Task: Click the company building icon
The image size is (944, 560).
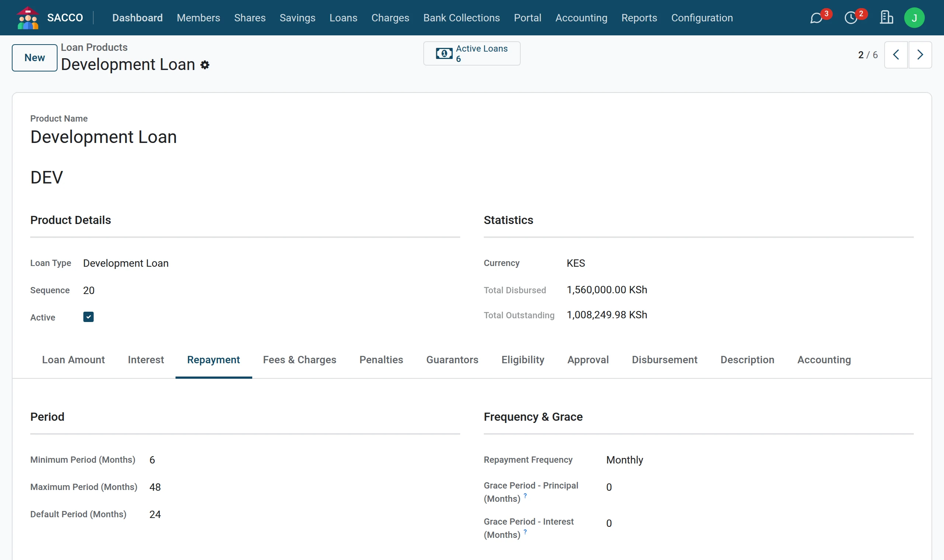Action: [886, 17]
